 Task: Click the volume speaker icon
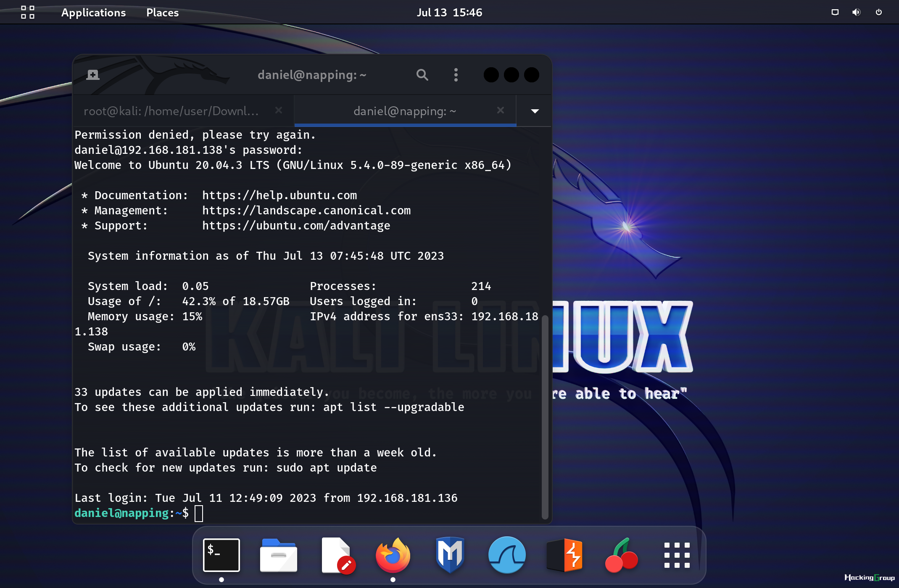coord(856,12)
